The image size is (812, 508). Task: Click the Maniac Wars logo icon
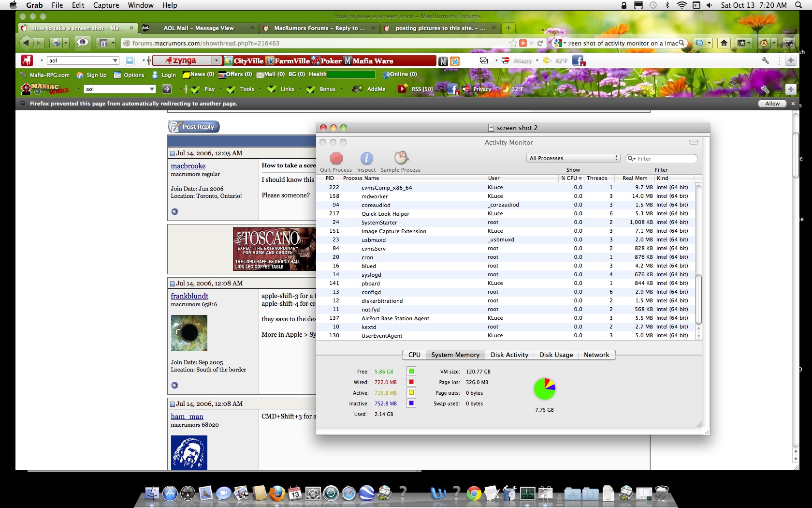[x=45, y=89]
